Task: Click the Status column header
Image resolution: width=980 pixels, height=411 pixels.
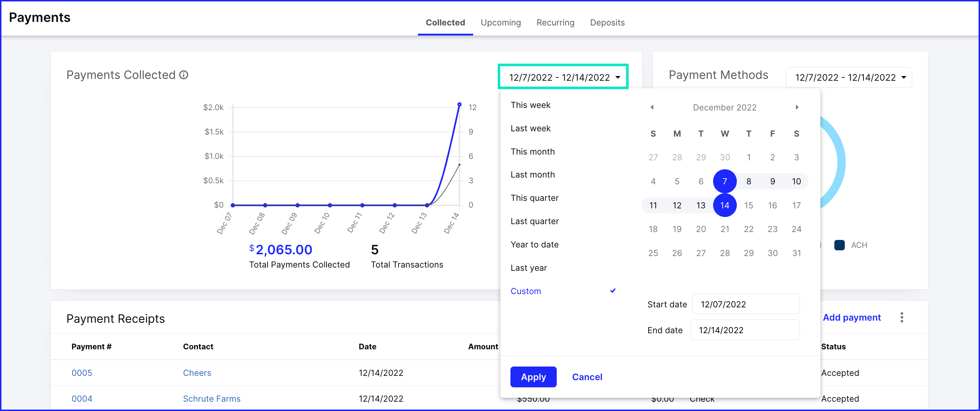Action: click(833, 347)
